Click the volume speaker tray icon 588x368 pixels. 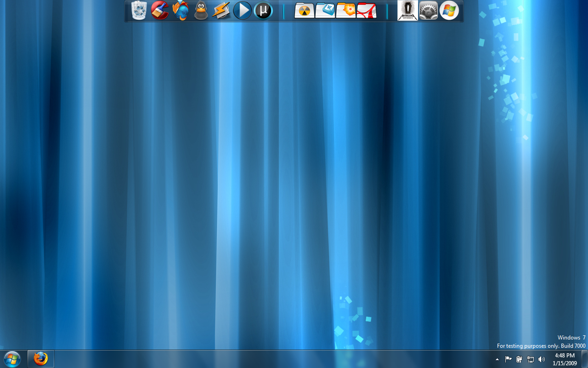click(x=542, y=359)
